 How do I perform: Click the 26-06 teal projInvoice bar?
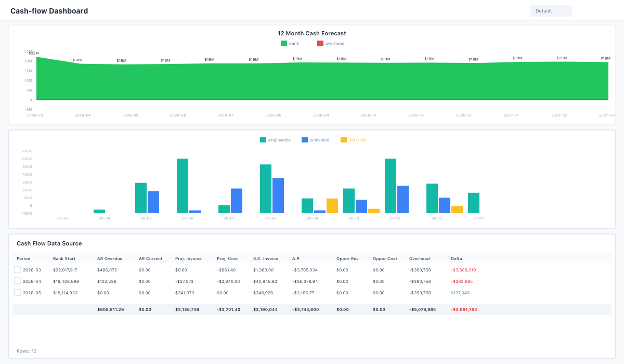coord(183,186)
